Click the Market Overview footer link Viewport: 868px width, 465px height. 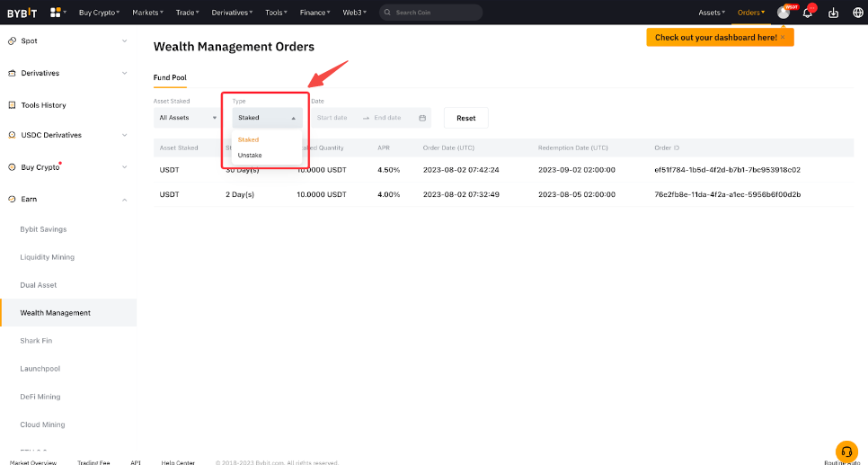tap(32, 462)
